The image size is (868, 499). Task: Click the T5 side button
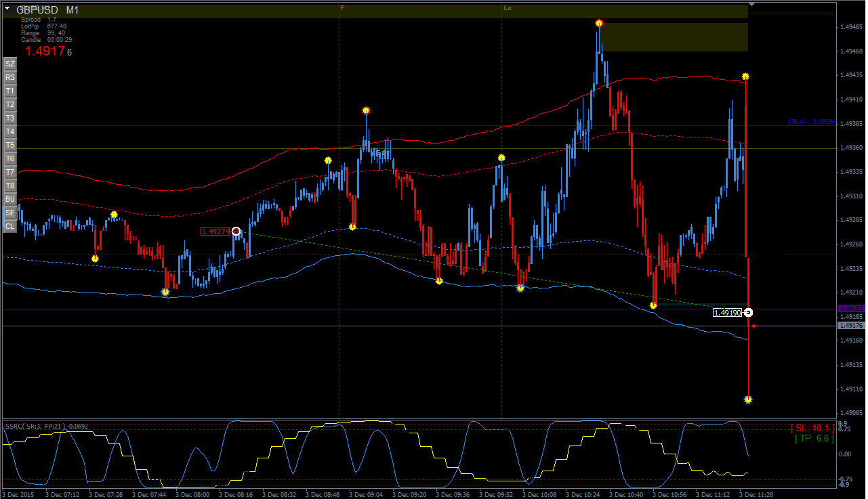[x=10, y=145]
